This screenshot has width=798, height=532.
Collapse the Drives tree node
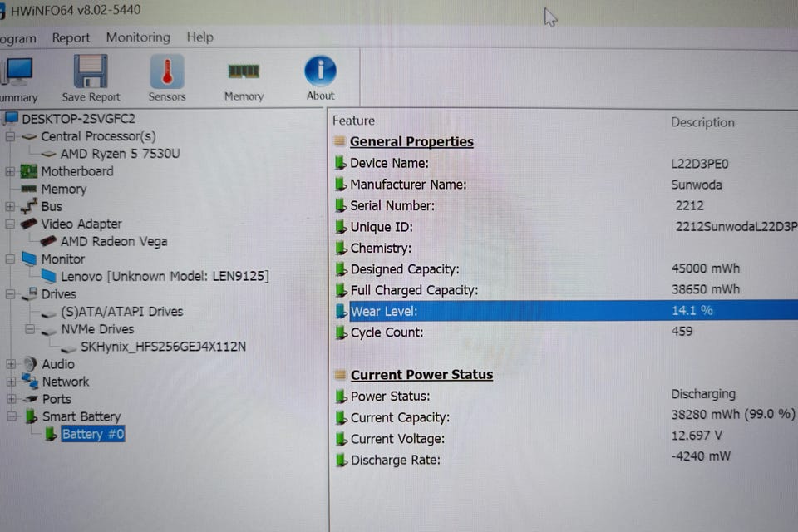pyautogui.click(x=10, y=294)
